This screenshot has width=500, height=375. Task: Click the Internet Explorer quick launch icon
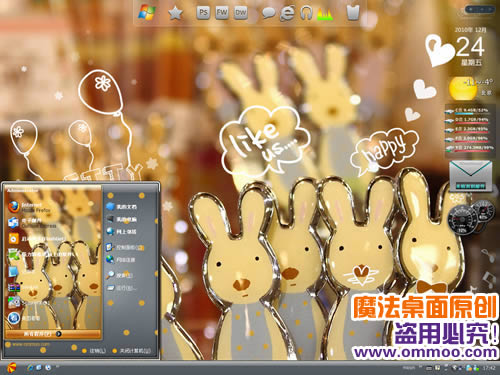coord(30,368)
